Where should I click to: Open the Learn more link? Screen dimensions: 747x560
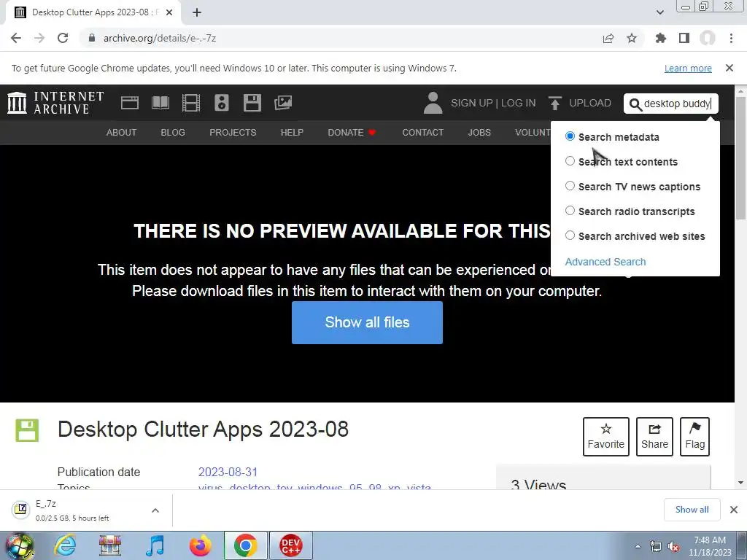[x=688, y=68]
